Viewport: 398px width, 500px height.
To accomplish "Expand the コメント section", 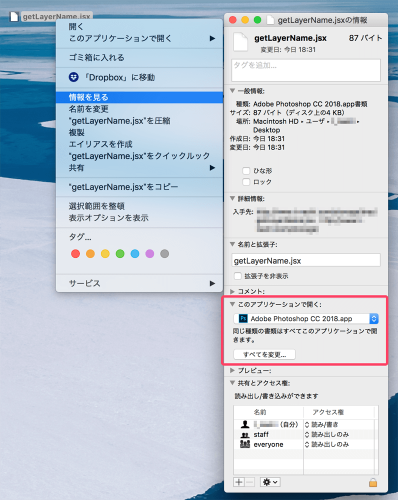I will [232, 291].
